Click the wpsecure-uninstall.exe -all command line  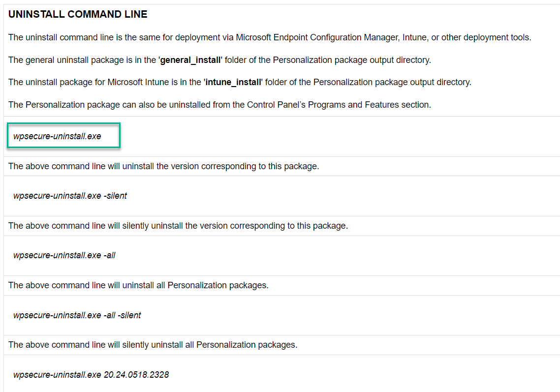(64, 255)
